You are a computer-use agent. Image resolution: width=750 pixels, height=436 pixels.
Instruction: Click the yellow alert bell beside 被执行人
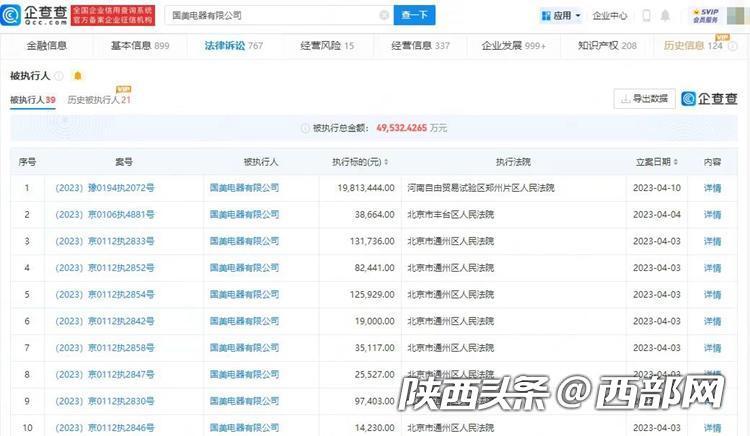coord(77,76)
